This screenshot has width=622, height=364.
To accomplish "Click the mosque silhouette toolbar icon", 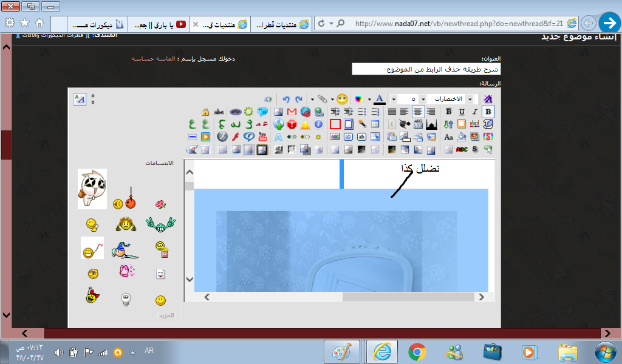I will (x=432, y=124).
